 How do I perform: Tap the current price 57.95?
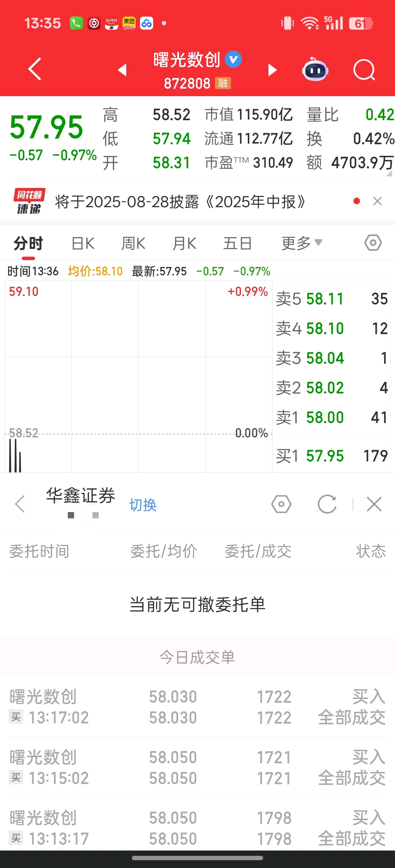[x=47, y=127]
